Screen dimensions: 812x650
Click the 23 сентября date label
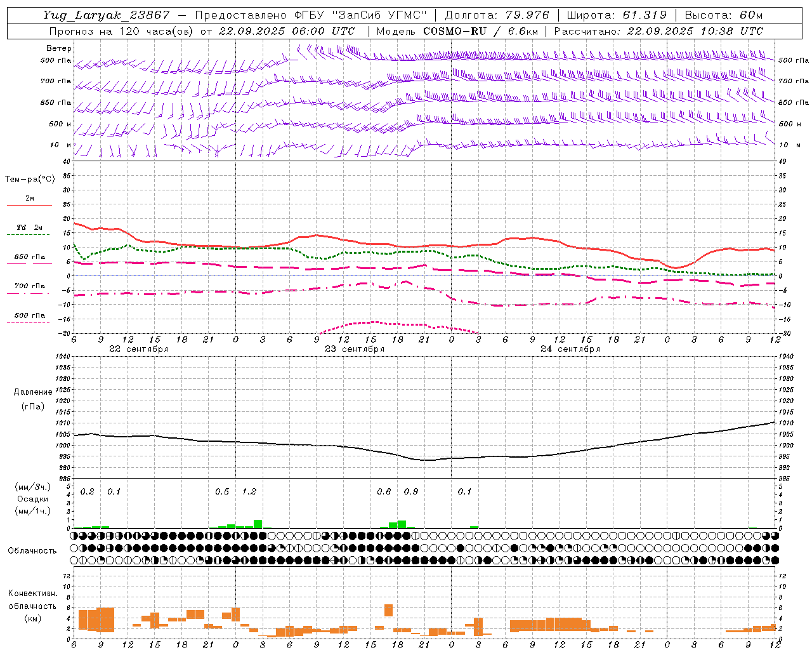pyautogui.click(x=355, y=349)
